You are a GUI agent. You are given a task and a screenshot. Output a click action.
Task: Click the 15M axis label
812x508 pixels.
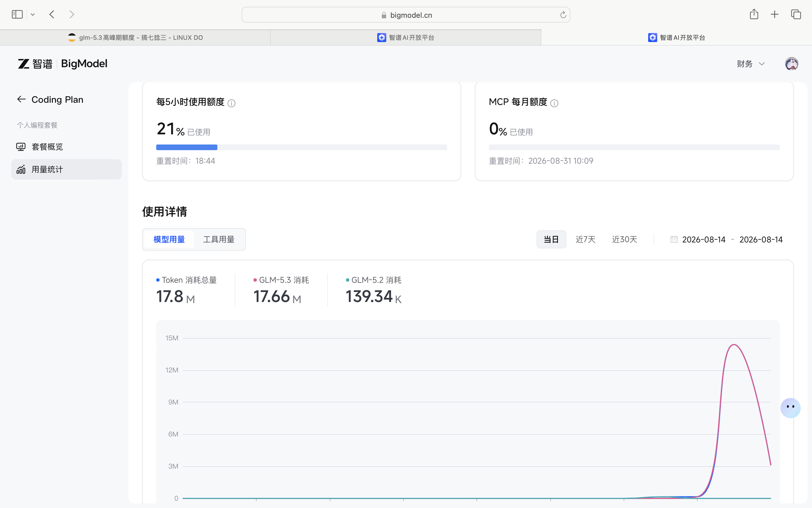pos(172,338)
